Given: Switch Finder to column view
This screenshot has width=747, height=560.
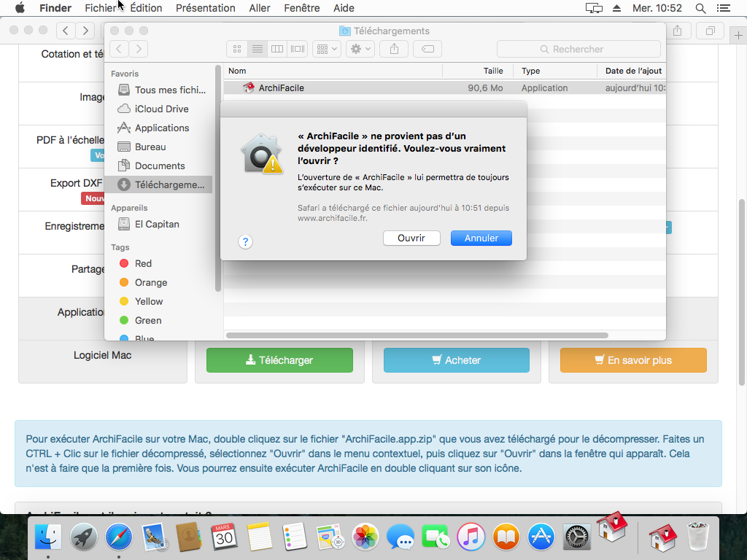Looking at the screenshot, I should (277, 49).
